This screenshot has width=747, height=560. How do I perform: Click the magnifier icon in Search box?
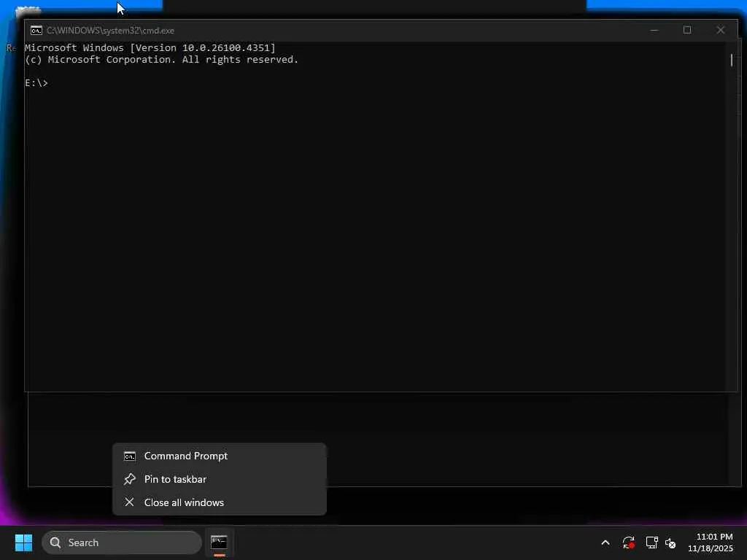[55, 542]
